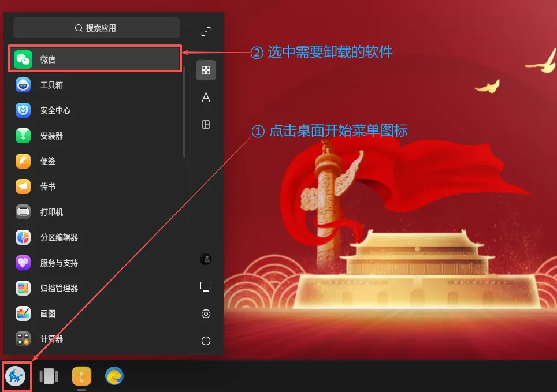Select the 便签 text label
The height and width of the screenshot is (392, 557).
[48, 161]
